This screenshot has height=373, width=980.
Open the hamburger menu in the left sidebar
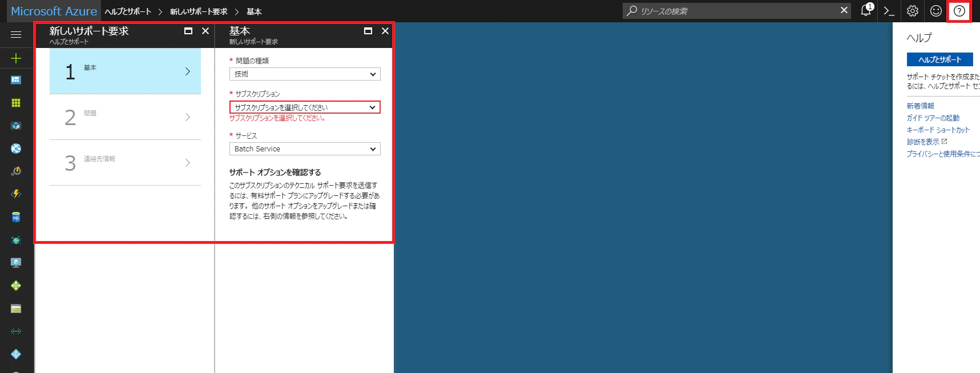point(16,35)
